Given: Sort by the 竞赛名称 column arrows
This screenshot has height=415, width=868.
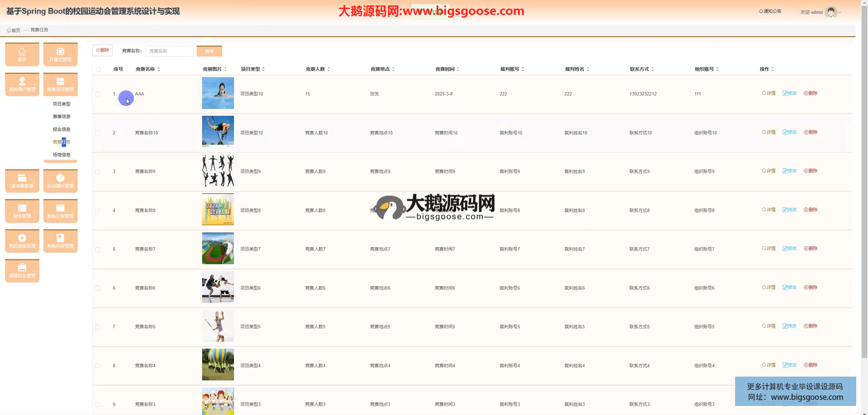Looking at the screenshot, I should 158,69.
